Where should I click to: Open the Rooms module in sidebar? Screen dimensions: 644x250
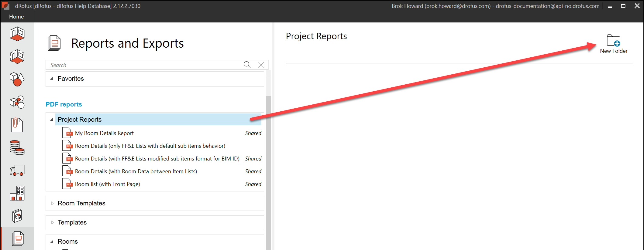(x=17, y=34)
